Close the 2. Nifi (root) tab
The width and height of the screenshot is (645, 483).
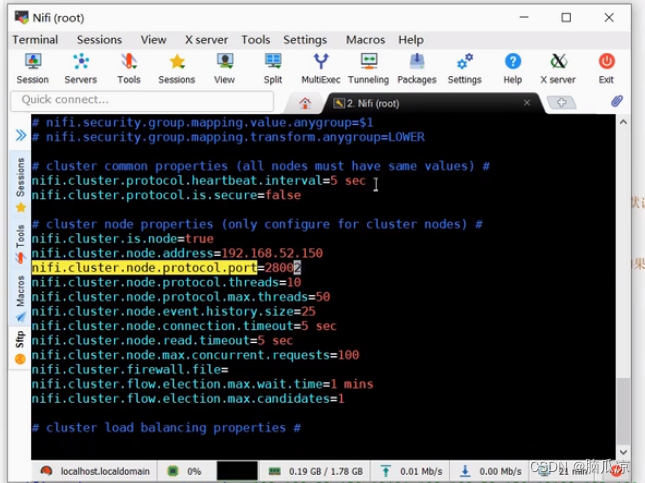coord(527,103)
